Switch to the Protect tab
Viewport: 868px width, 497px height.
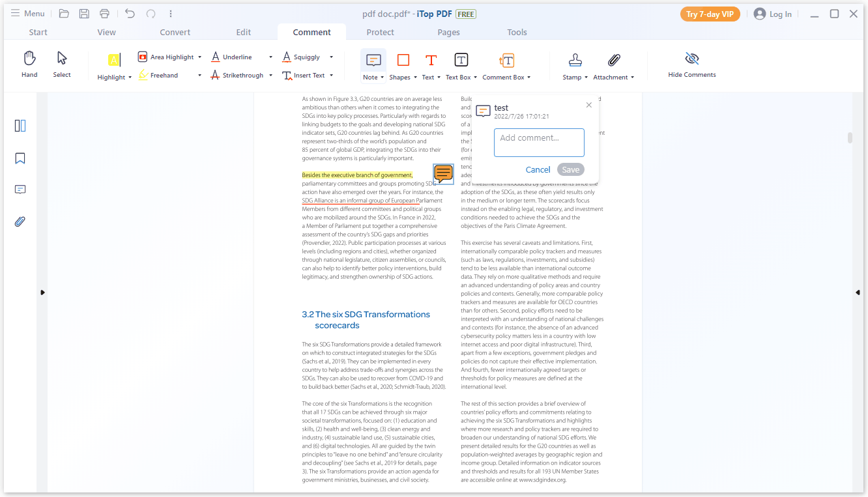coord(380,32)
